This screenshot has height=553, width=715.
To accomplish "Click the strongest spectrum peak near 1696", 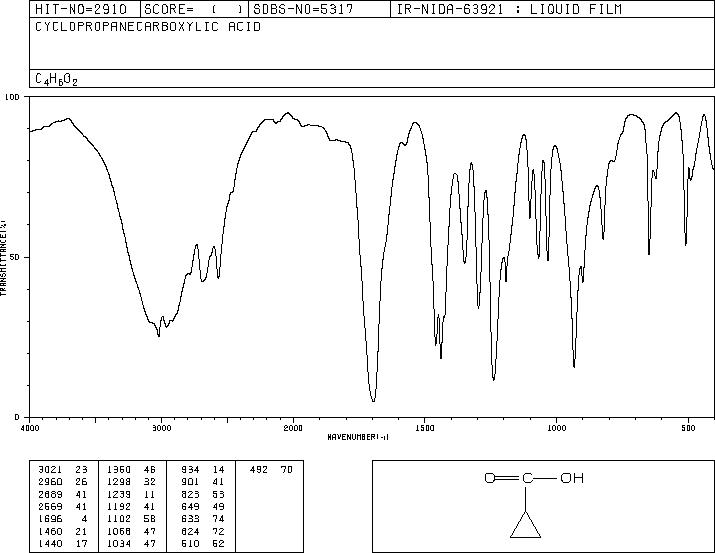I will coord(373,400).
